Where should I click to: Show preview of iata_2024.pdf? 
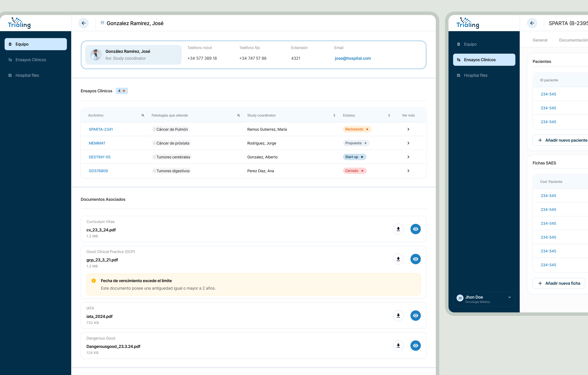416,315
